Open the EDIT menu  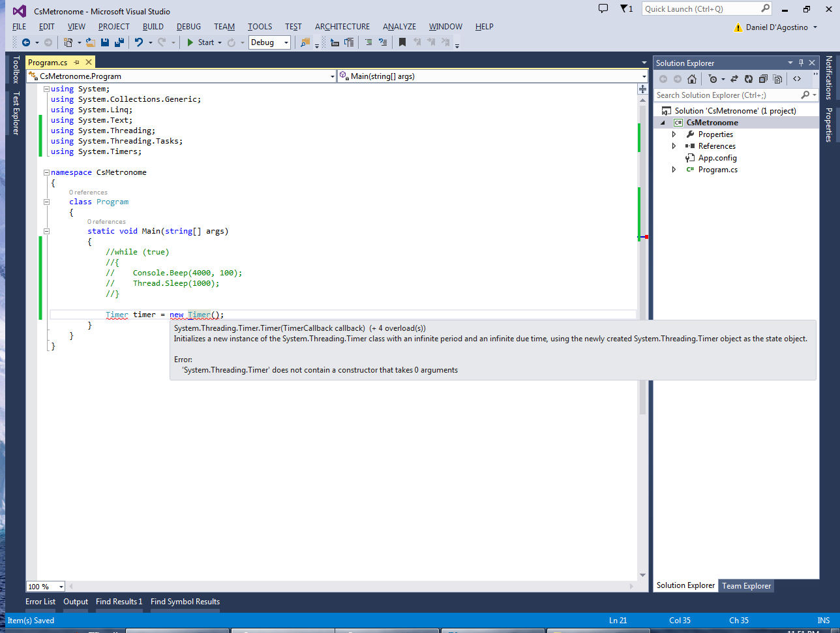click(47, 27)
